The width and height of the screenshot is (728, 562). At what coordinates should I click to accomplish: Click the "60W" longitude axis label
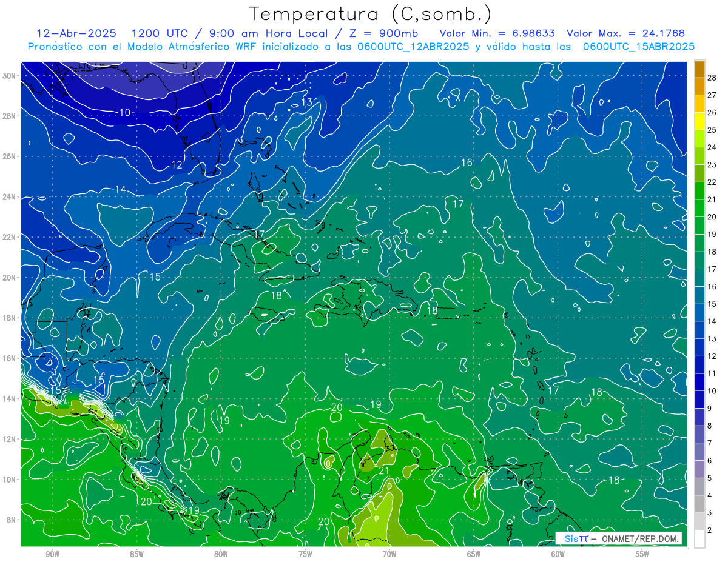(558, 554)
